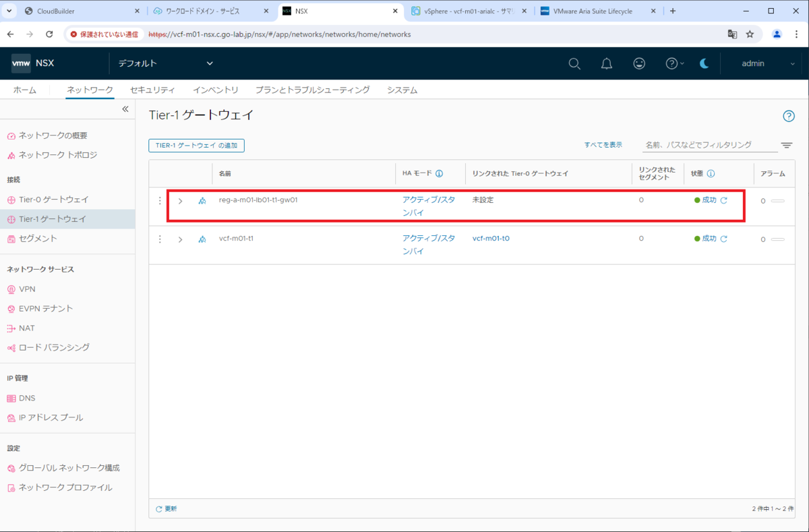The height and width of the screenshot is (532, 809).
Task: Toggle dark mode moon icon
Action: pos(704,63)
